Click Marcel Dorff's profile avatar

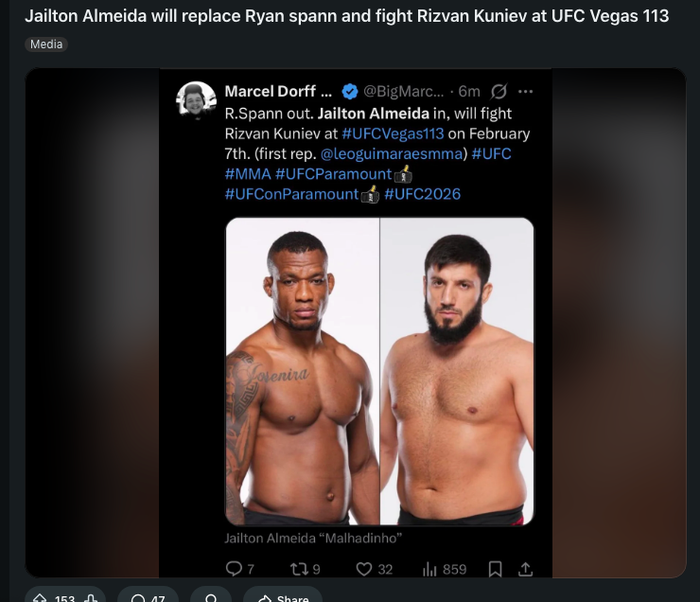196,100
